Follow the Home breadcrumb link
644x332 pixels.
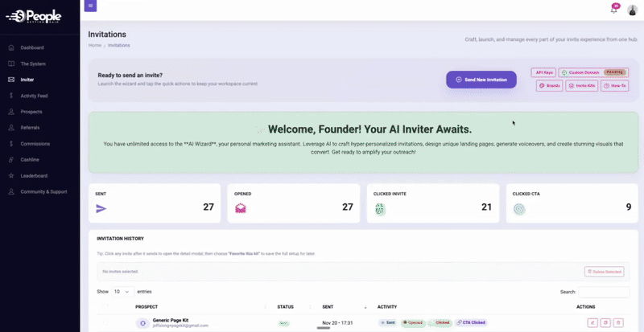point(94,45)
